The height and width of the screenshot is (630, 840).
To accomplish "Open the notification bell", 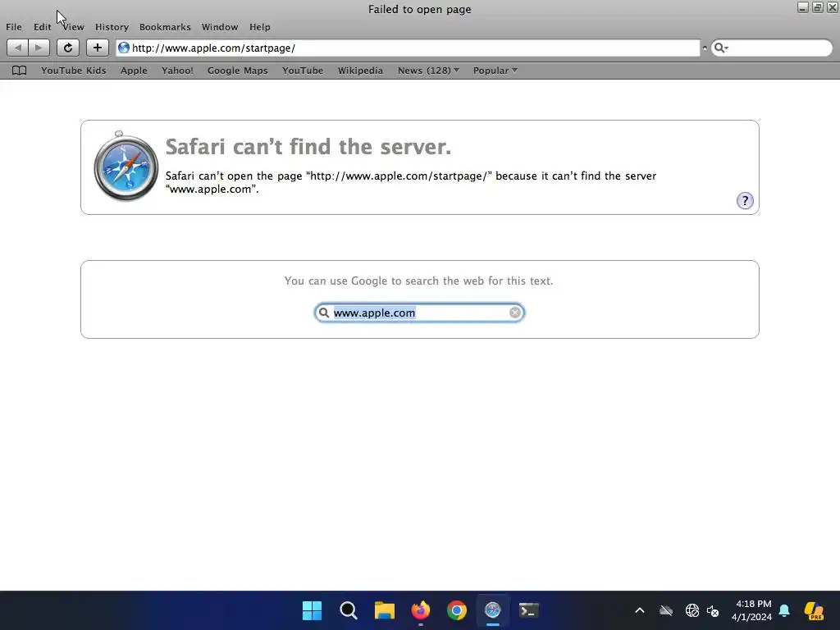I will pos(784,610).
